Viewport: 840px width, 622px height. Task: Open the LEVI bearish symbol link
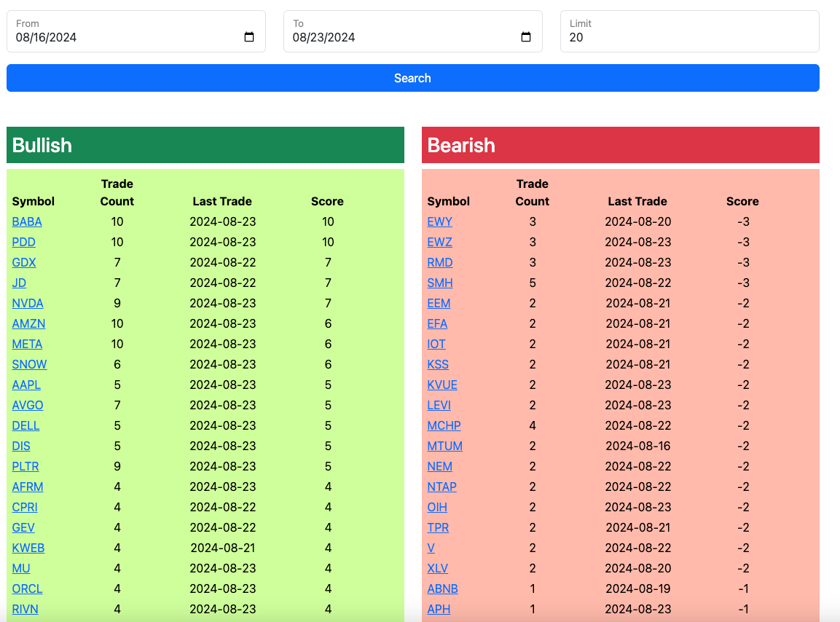click(x=439, y=405)
